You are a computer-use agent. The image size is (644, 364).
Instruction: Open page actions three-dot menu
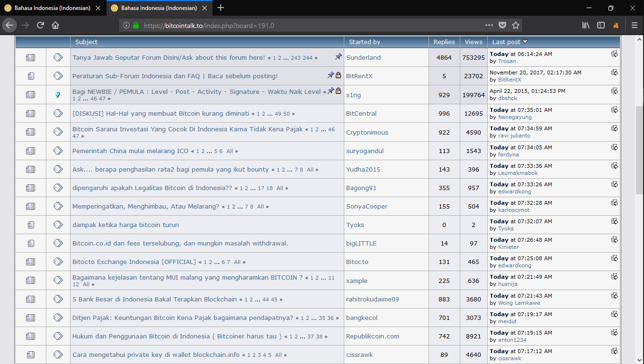click(489, 25)
